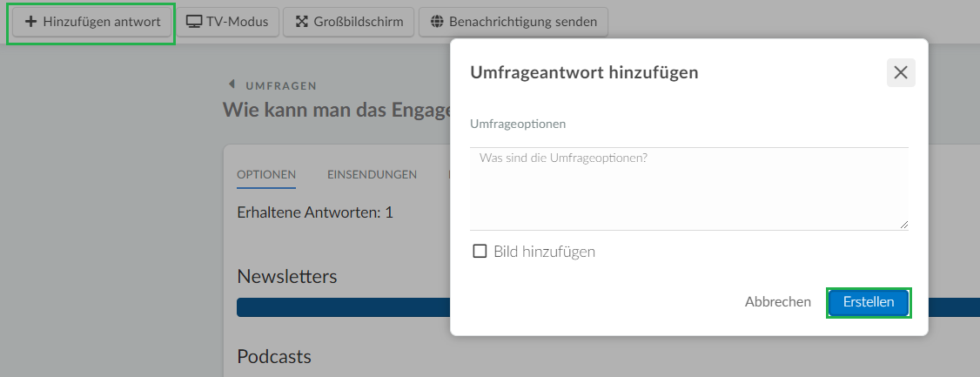Click the back arrow beside Umfragen
980x377 pixels.
coord(232,84)
